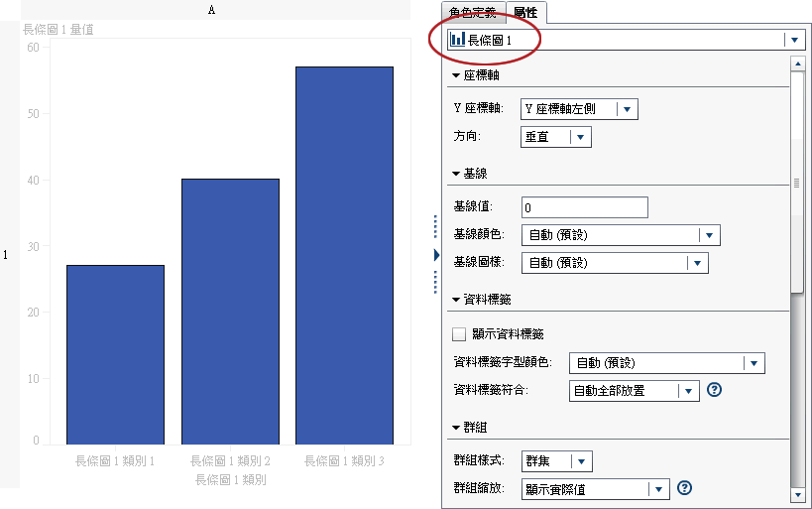
Task: Open the 基線圖樣 dropdown
Action: [615, 263]
